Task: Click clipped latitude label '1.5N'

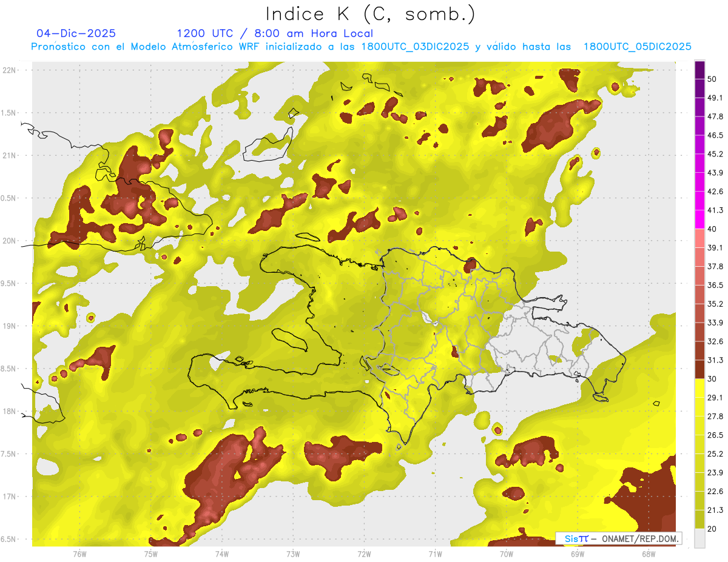Action: point(10,113)
